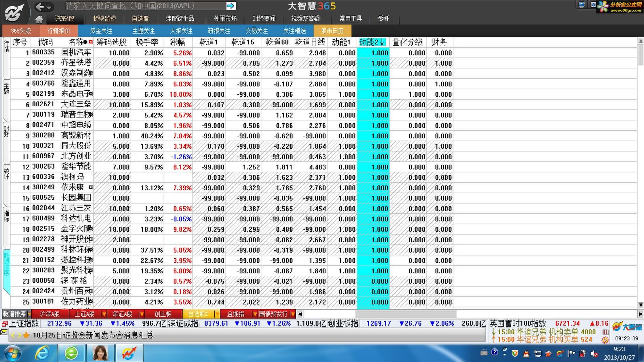Switch to the 大报关注 tab

click(181, 31)
